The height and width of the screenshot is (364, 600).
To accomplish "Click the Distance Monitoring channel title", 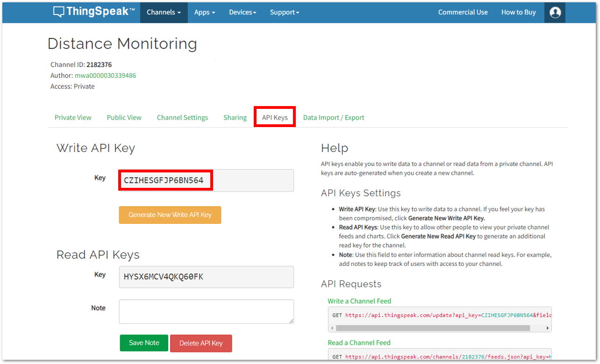I will [x=122, y=43].
